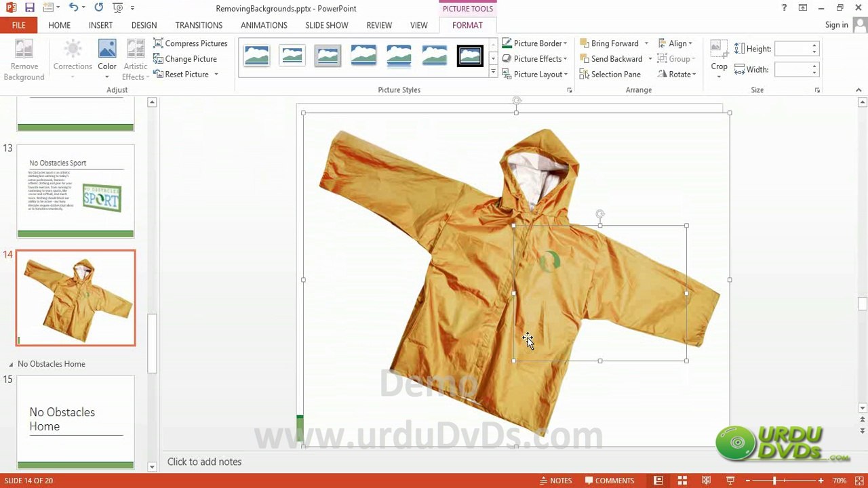Switch to Reading view
868x488 pixels.
706,481
